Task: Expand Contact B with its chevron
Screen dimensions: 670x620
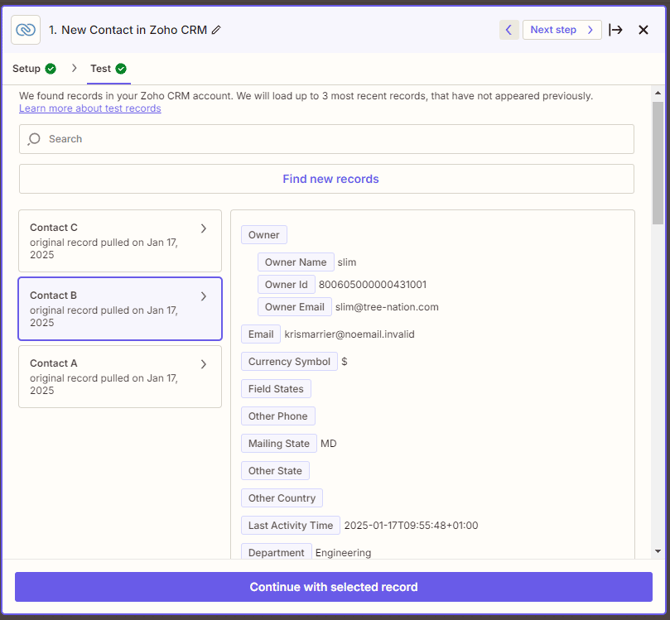Action: coord(204,297)
